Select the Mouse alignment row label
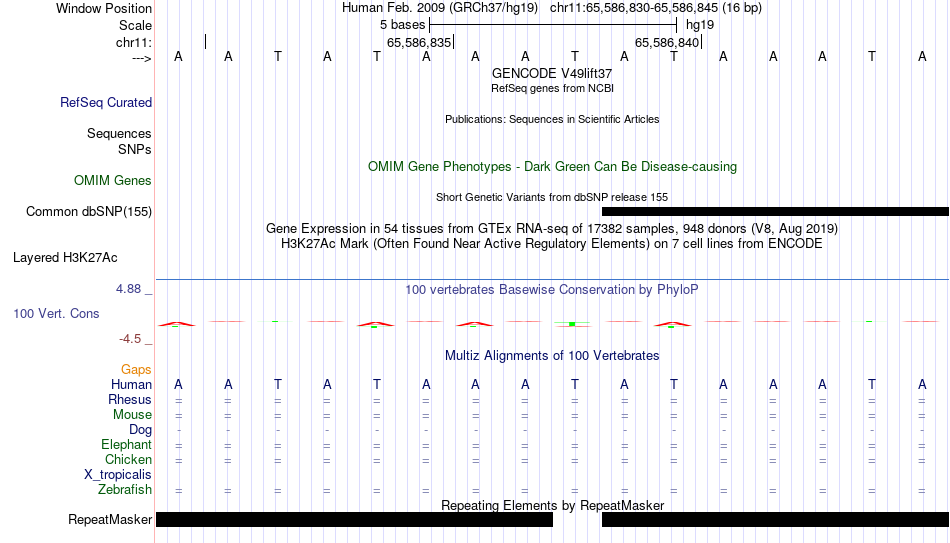The width and height of the screenshot is (950, 543). 132,415
